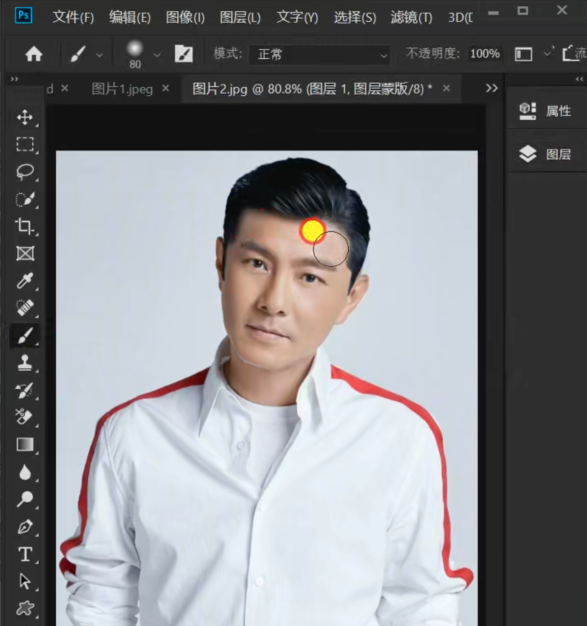This screenshot has height=626, width=587.
Task: Expand the toolbar double-arrow
Action: click(14, 79)
